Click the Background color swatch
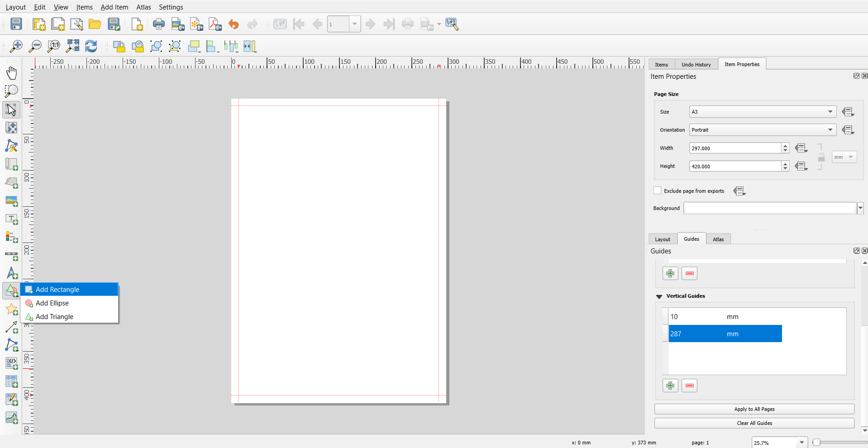Screen dimensions: 868x448 coord(770,208)
